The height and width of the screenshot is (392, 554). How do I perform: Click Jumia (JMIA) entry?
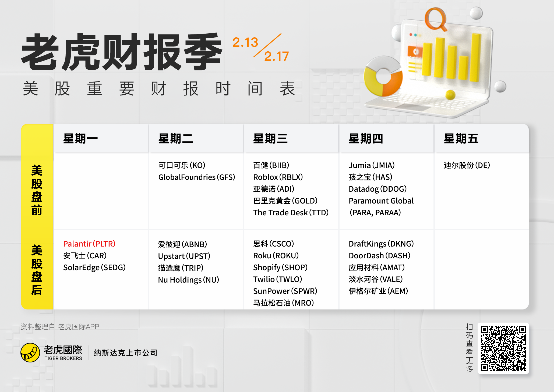pos(372,165)
